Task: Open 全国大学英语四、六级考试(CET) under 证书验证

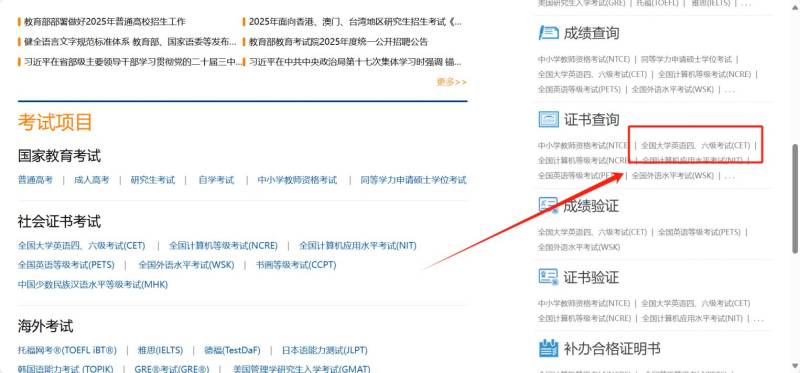Action: [695, 303]
